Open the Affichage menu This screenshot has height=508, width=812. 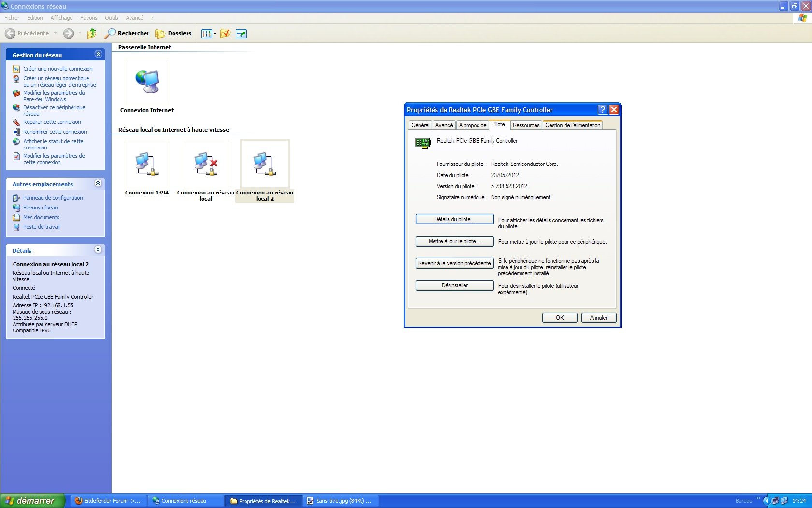(61, 18)
